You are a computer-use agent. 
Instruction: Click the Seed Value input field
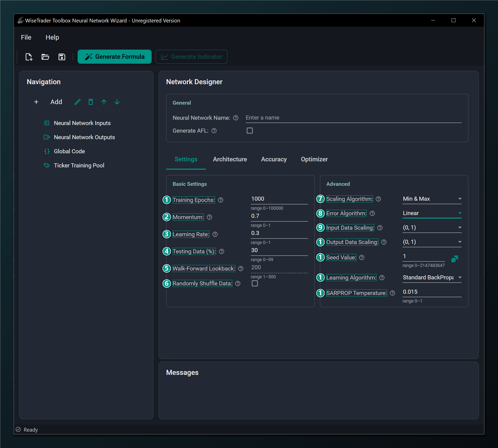click(424, 256)
